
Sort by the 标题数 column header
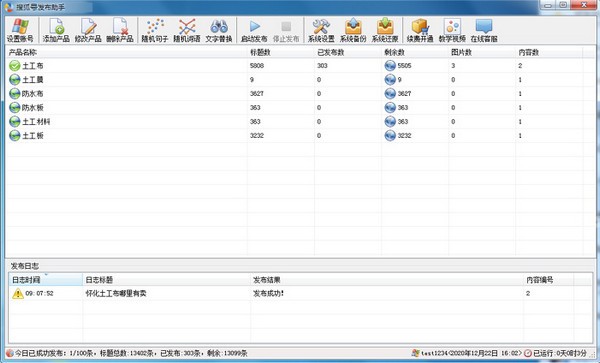click(x=281, y=52)
